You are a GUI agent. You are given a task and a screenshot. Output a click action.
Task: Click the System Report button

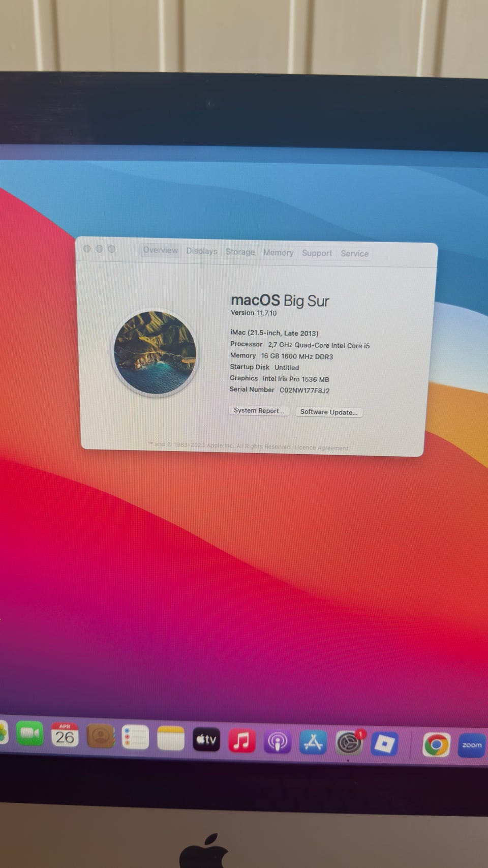259,411
